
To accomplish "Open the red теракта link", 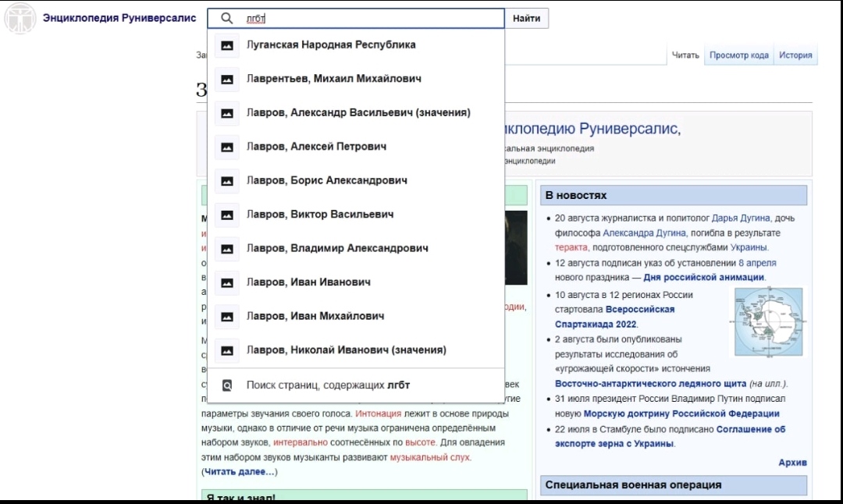I will click(571, 247).
